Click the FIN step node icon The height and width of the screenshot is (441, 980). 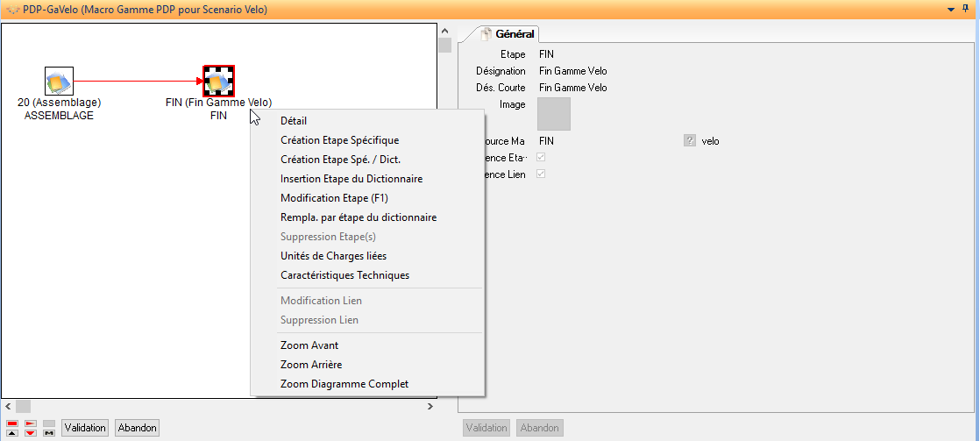[218, 82]
